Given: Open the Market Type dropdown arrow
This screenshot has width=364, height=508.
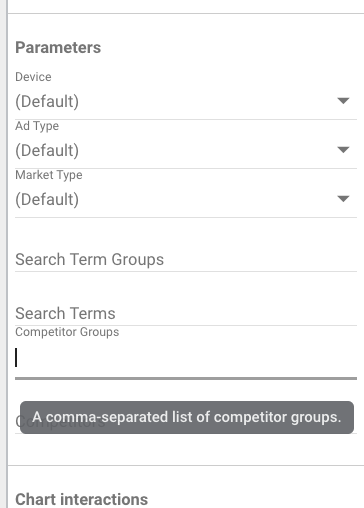Looking at the screenshot, I should coord(343,199).
